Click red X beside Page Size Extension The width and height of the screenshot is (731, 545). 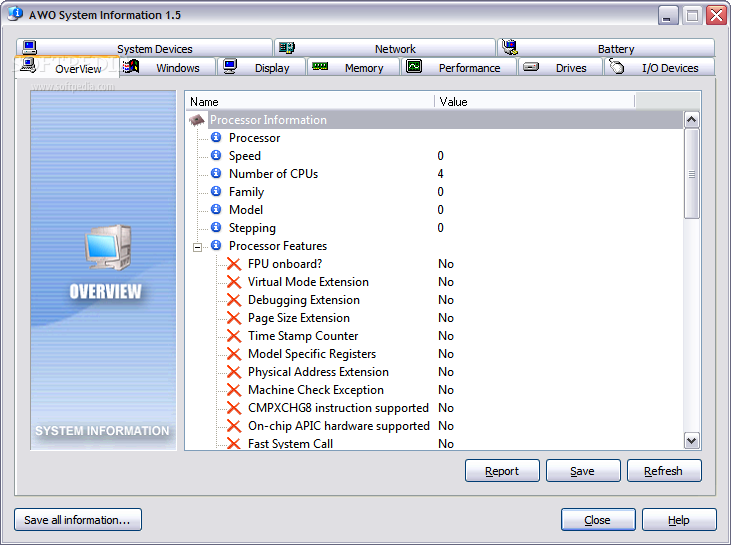click(x=234, y=318)
